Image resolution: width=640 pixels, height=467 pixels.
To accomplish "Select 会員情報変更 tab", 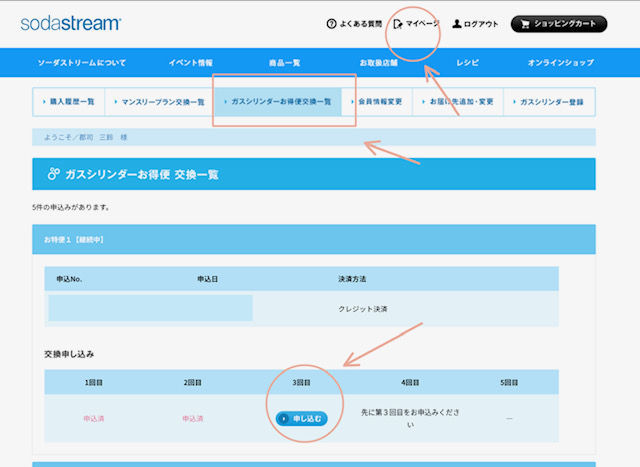I will click(377, 102).
